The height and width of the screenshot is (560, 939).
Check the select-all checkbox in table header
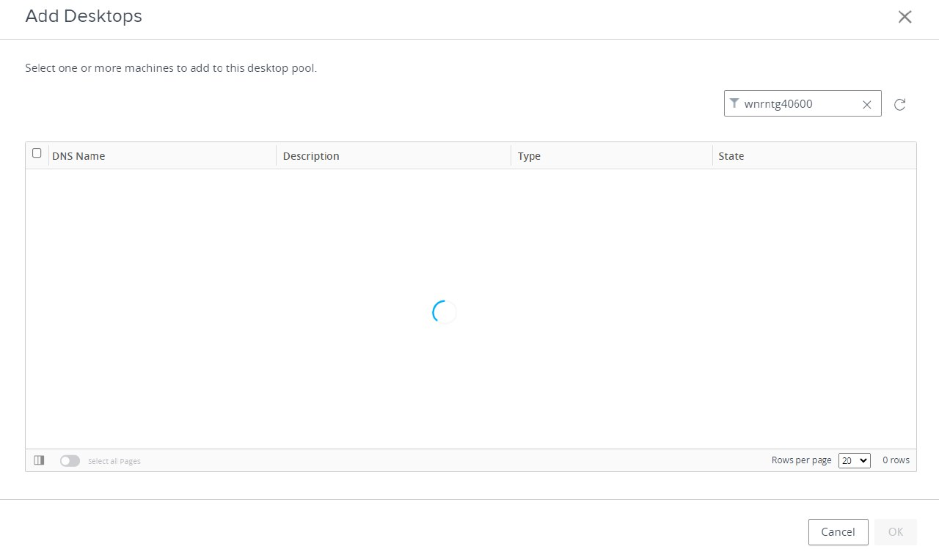pos(37,153)
